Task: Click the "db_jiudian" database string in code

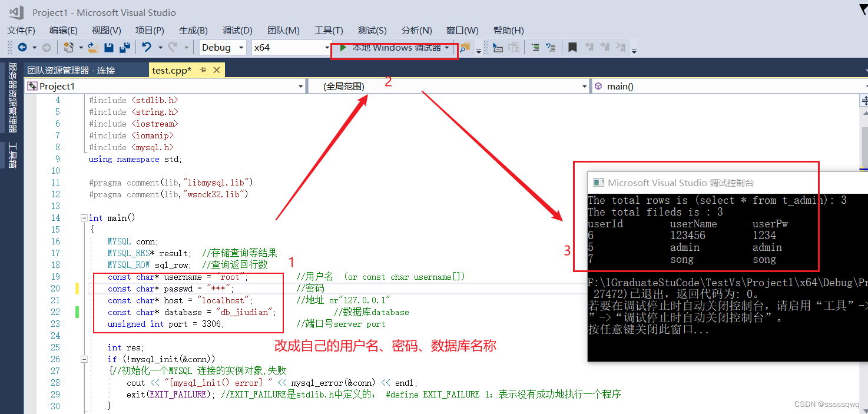Action: [246, 312]
